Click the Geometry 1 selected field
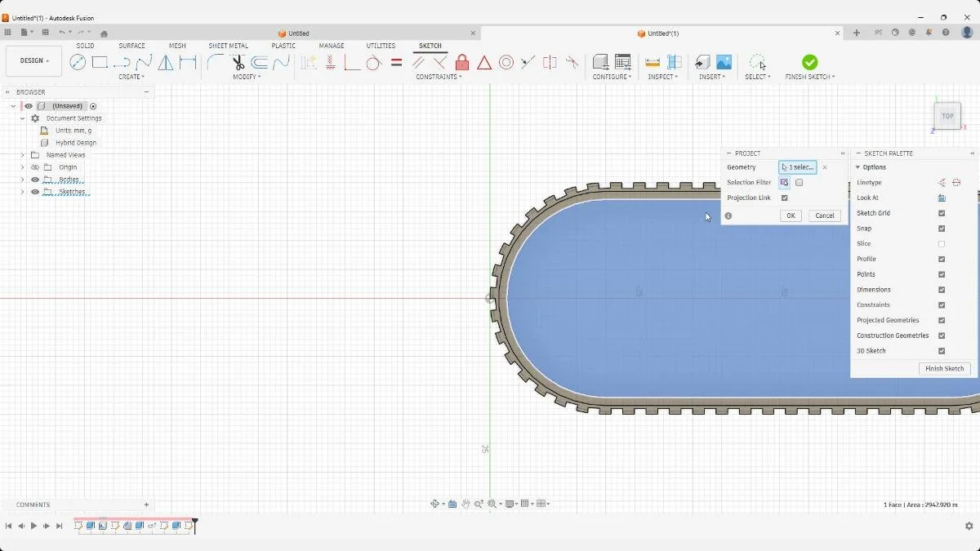Viewport: 980px width, 551px height. coord(798,167)
